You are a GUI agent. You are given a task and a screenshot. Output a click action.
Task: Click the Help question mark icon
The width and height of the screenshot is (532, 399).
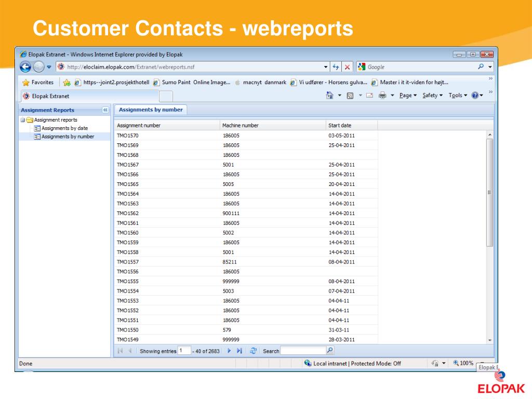475,96
